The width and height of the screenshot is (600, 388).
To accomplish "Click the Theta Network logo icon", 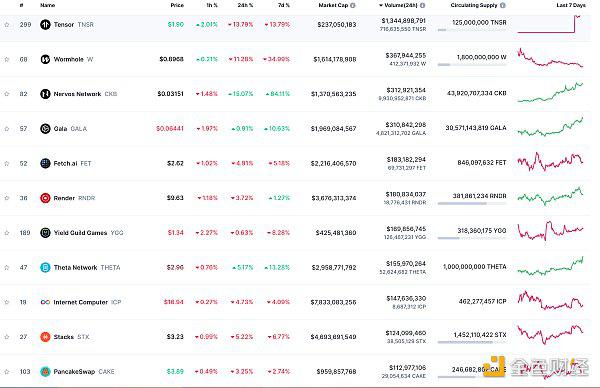I will pyautogui.click(x=45, y=267).
